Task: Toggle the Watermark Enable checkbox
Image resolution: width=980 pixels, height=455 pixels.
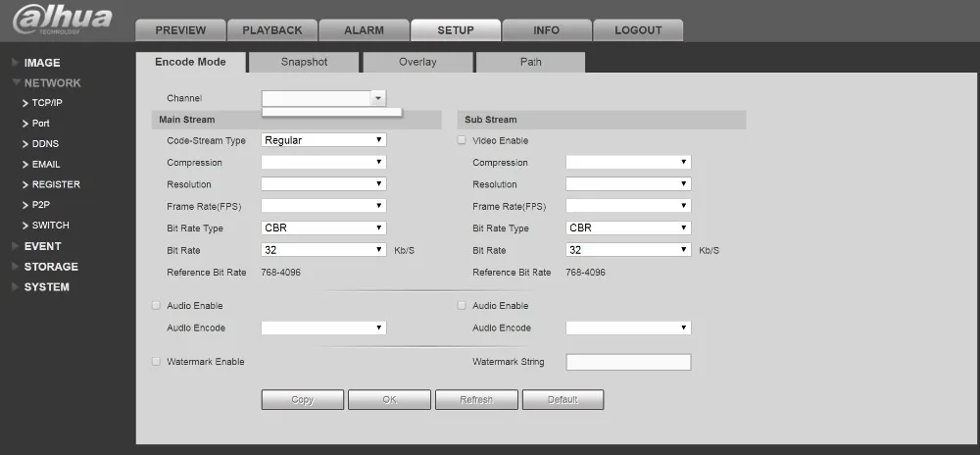Action: click(x=156, y=361)
